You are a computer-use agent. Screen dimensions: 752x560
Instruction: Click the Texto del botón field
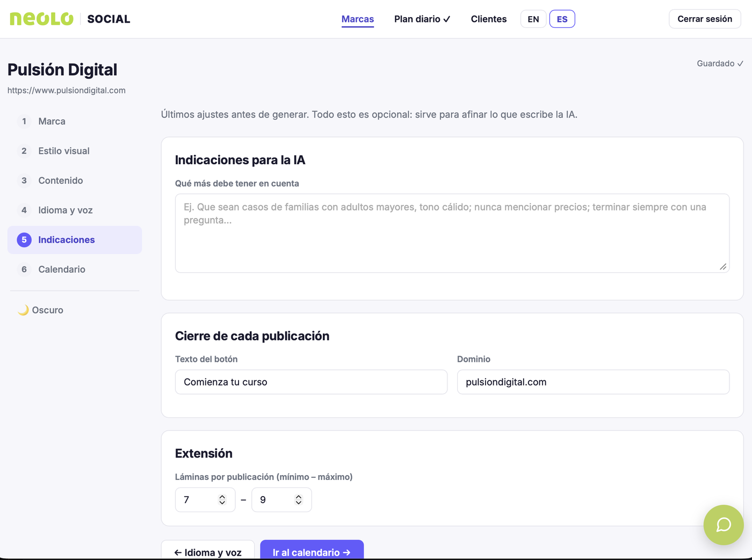(x=311, y=382)
